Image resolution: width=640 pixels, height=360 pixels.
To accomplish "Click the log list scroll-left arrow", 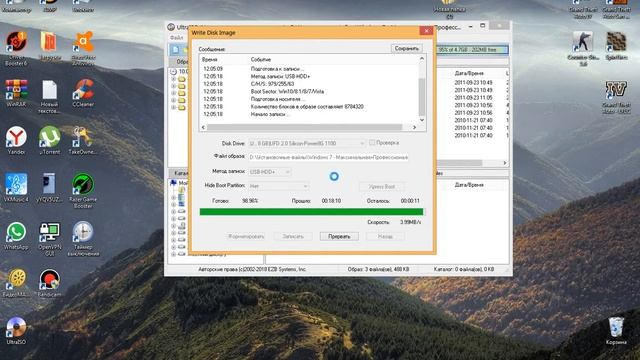I will click(x=203, y=127).
